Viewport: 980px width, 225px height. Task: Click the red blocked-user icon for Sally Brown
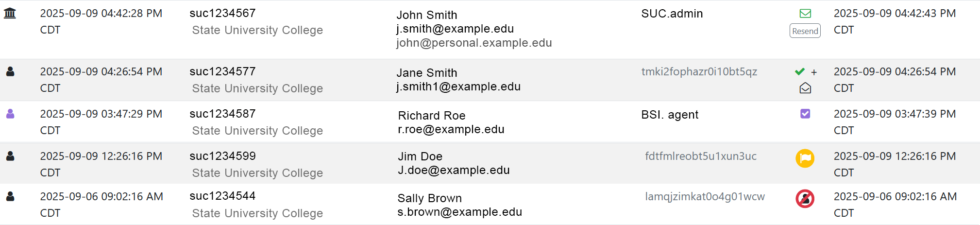tap(805, 199)
